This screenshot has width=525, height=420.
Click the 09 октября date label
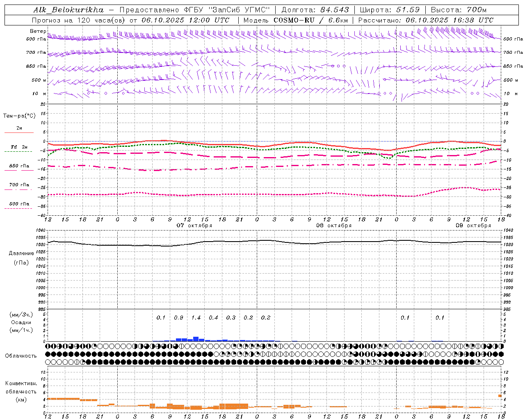pyautogui.click(x=473, y=226)
